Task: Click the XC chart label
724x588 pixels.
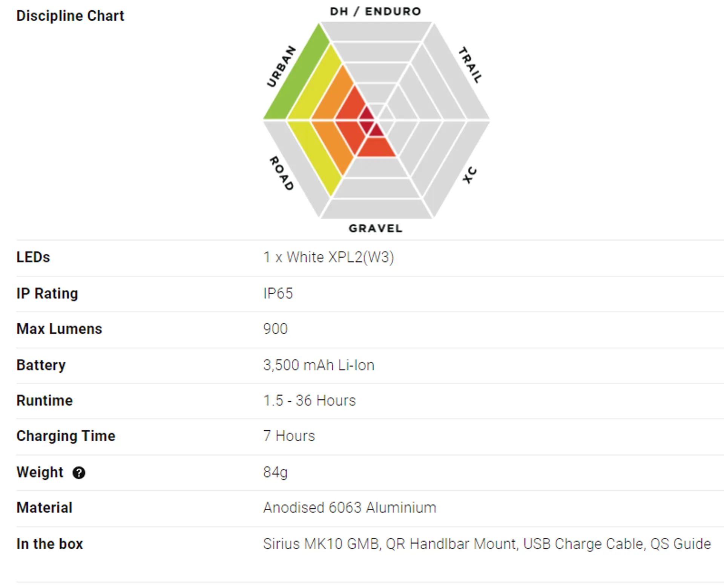Action: pos(470,175)
